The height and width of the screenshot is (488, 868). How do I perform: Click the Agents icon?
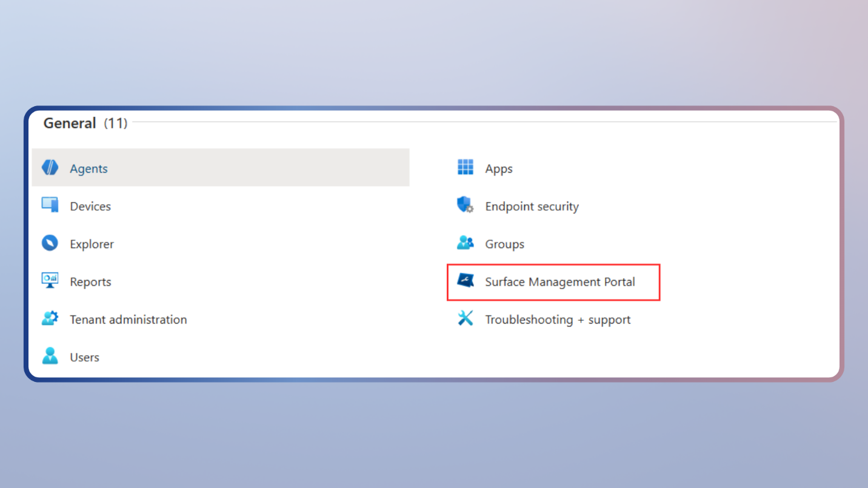[x=50, y=168]
